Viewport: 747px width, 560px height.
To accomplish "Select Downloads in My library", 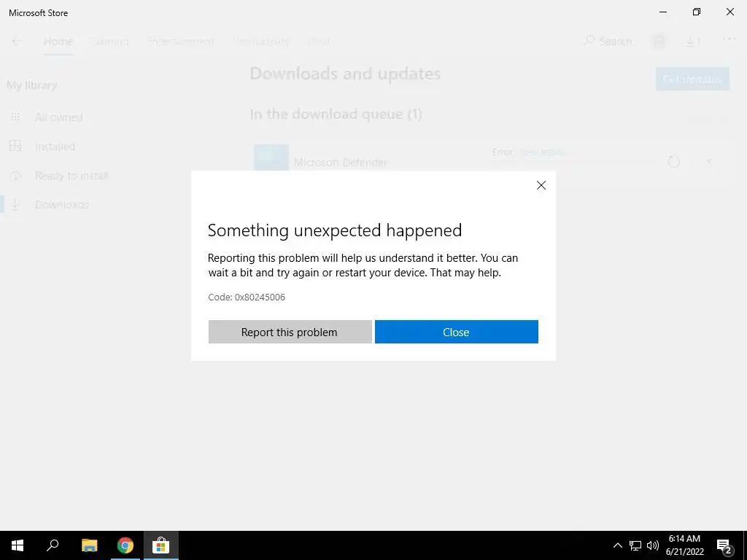I will click(62, 205).
